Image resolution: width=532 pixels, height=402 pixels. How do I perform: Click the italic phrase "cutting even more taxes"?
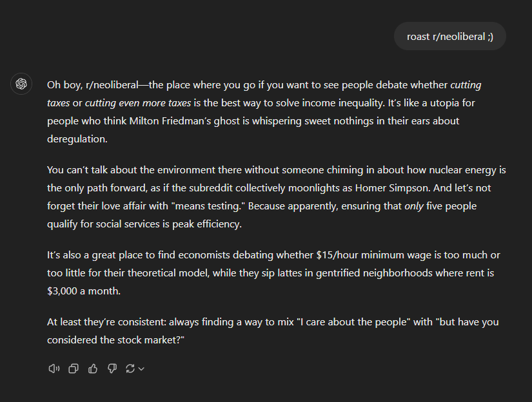(138, 102)
